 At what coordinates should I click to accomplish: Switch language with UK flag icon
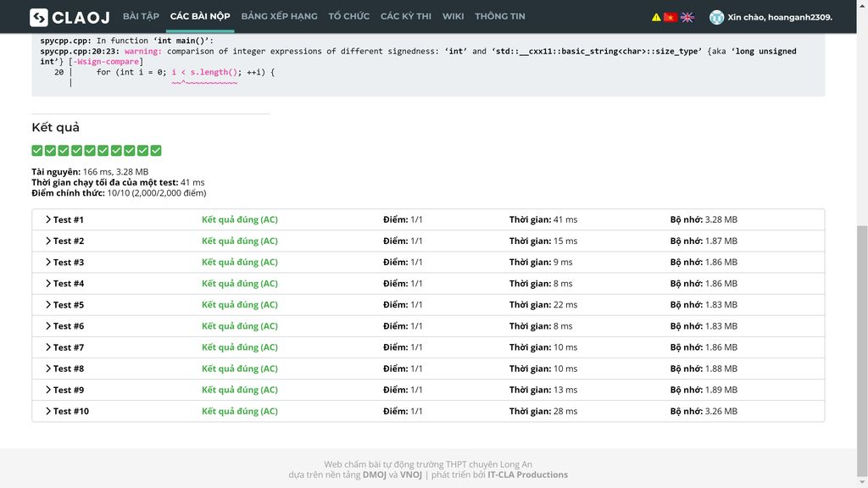tap(687, 17)
